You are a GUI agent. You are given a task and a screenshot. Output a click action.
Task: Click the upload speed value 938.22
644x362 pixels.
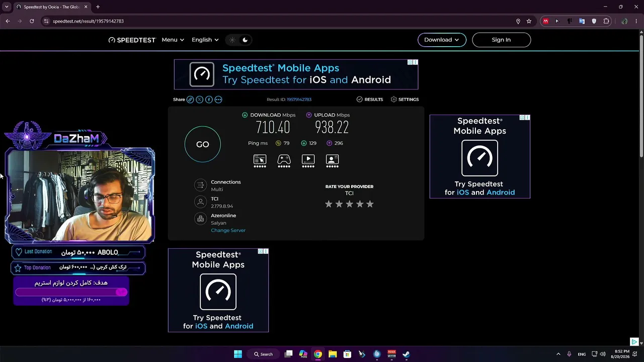point(332,128)
